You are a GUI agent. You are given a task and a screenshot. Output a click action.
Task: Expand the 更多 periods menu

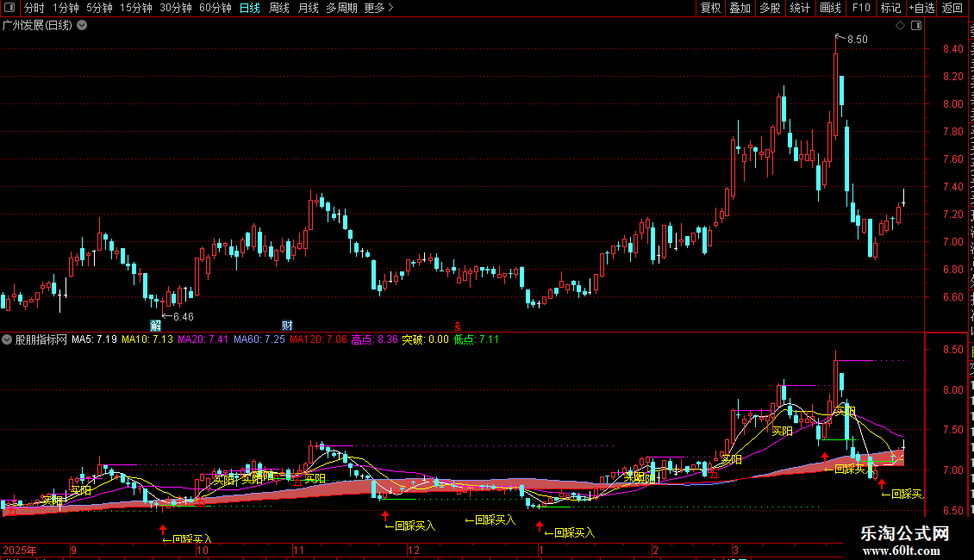coord(378,8)
